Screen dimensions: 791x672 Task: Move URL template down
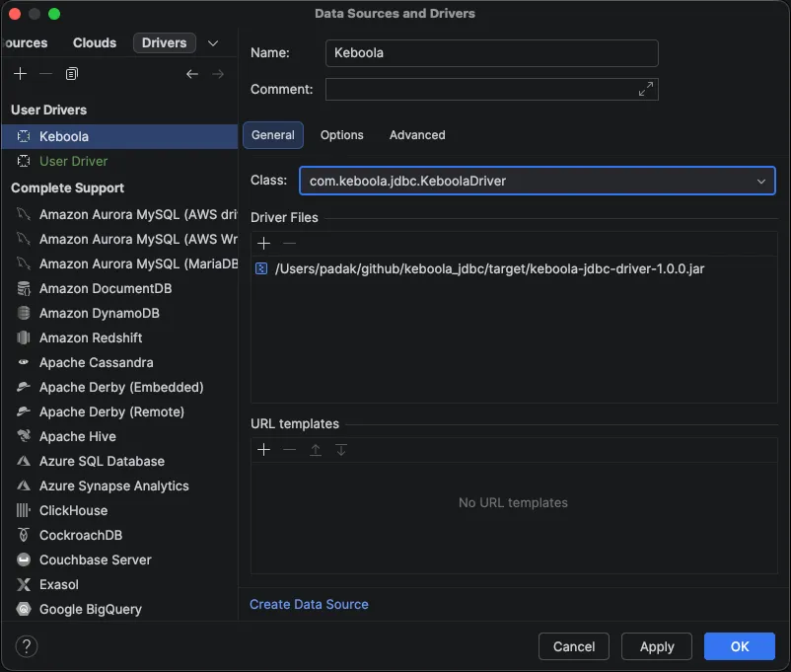click(341, 449)
